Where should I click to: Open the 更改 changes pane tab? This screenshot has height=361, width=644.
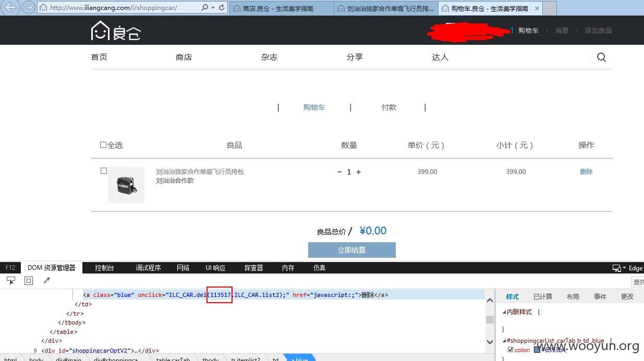[627, 296]
